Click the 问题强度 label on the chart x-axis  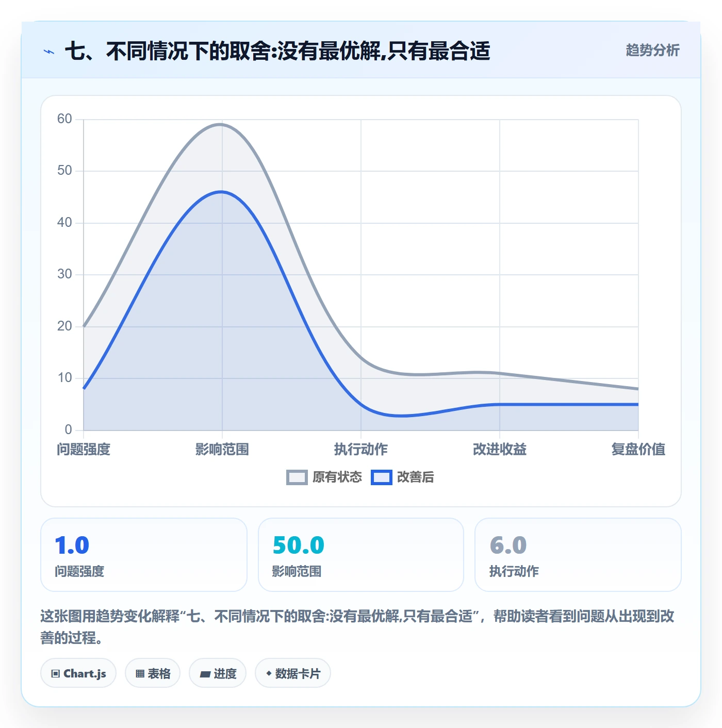[x=84, y=450]
